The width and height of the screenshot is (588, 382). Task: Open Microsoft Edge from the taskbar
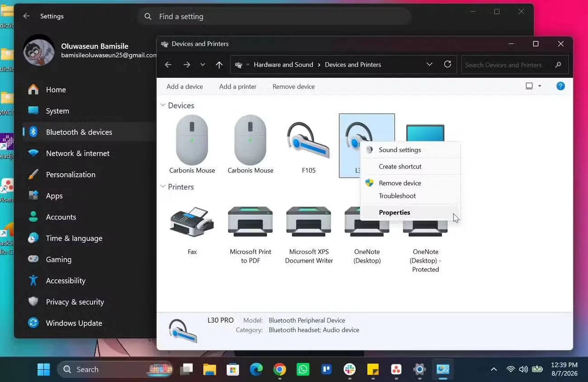coord(256,369)
